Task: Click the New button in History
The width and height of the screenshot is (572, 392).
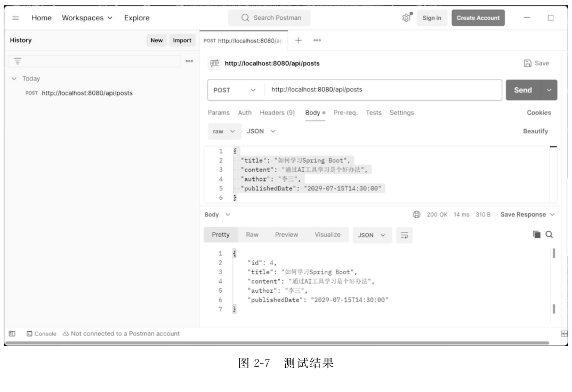Action: pyautogui.click(x=157, y=40)
